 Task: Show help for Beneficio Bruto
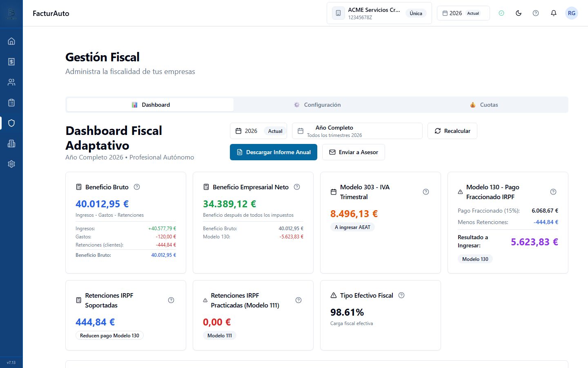tap(137, 187)
